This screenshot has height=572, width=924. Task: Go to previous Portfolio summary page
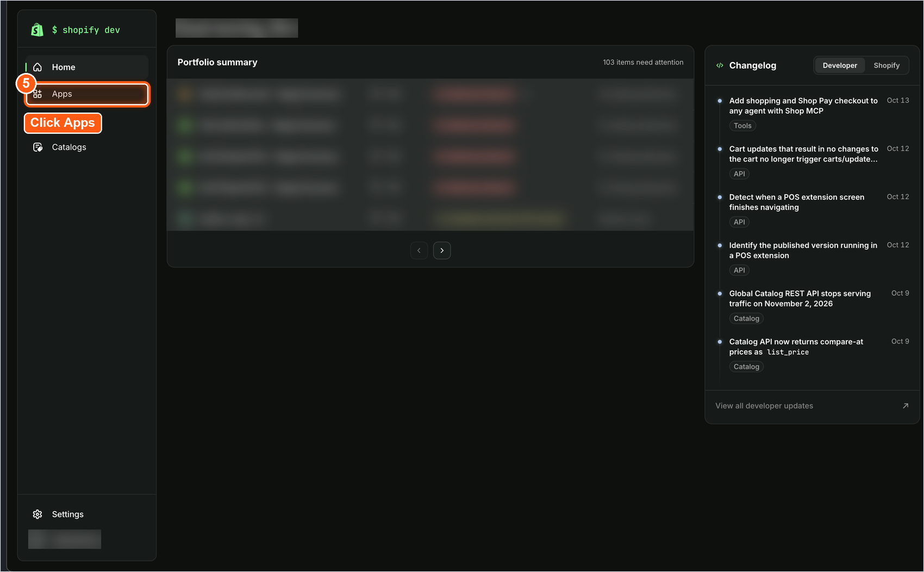419,251
